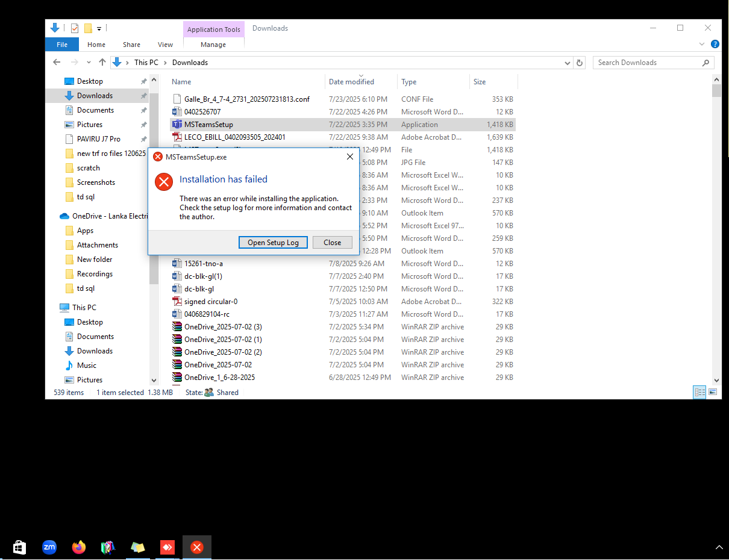
Task: Click the Properties quick access icon
Action: click(x=75, y=28)
